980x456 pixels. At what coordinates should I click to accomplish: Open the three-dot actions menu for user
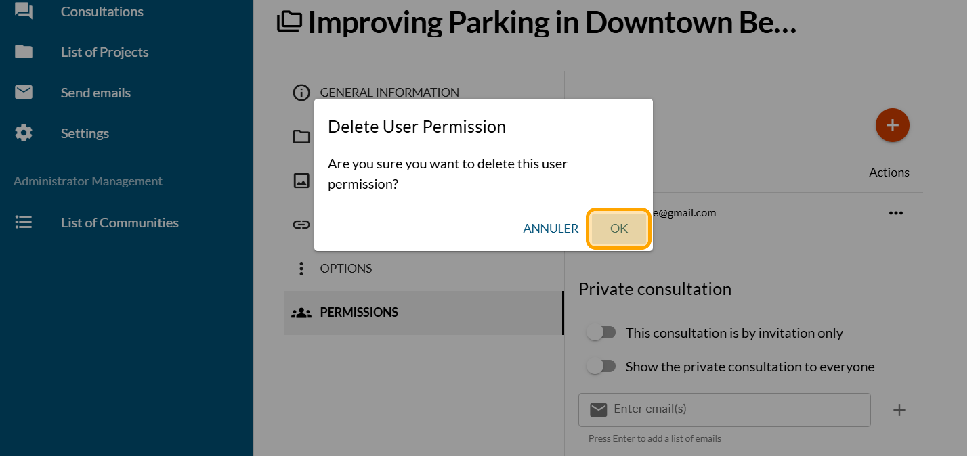coord(896,213)
